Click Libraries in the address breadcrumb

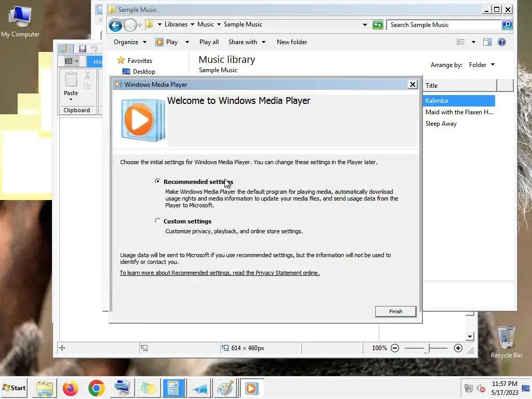click(x=176, y=24)
